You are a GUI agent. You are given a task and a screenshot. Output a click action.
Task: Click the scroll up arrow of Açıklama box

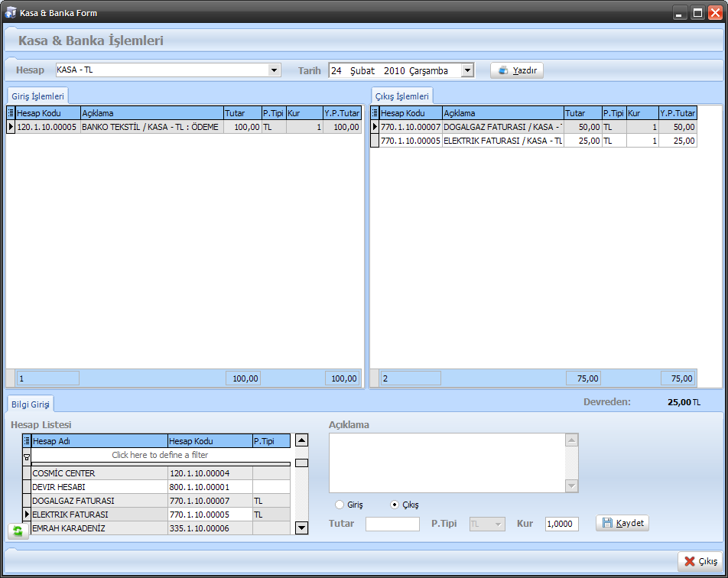pyautogui.click(x=571, y=440)
